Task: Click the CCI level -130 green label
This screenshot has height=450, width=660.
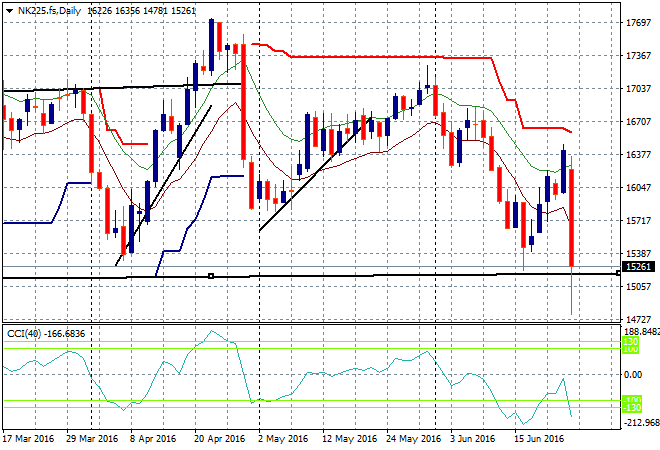Action: pos(631,407)
